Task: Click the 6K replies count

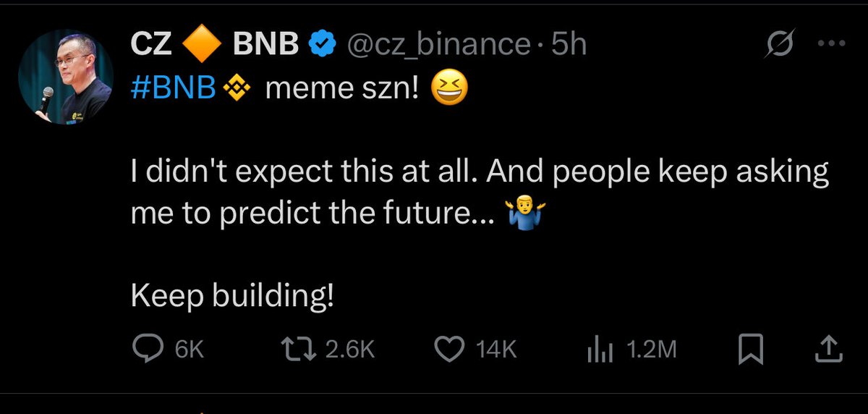Action: tap(190, 350)
